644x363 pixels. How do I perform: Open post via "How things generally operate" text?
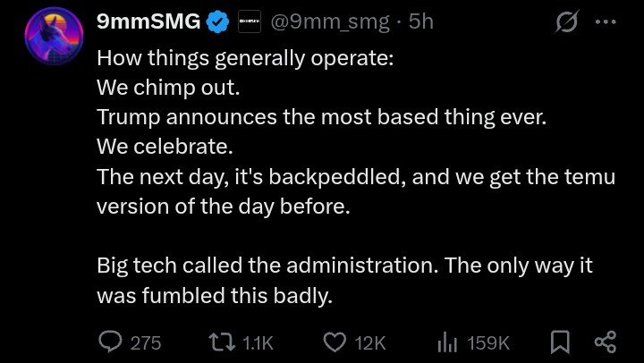click(x=245, y=59)
